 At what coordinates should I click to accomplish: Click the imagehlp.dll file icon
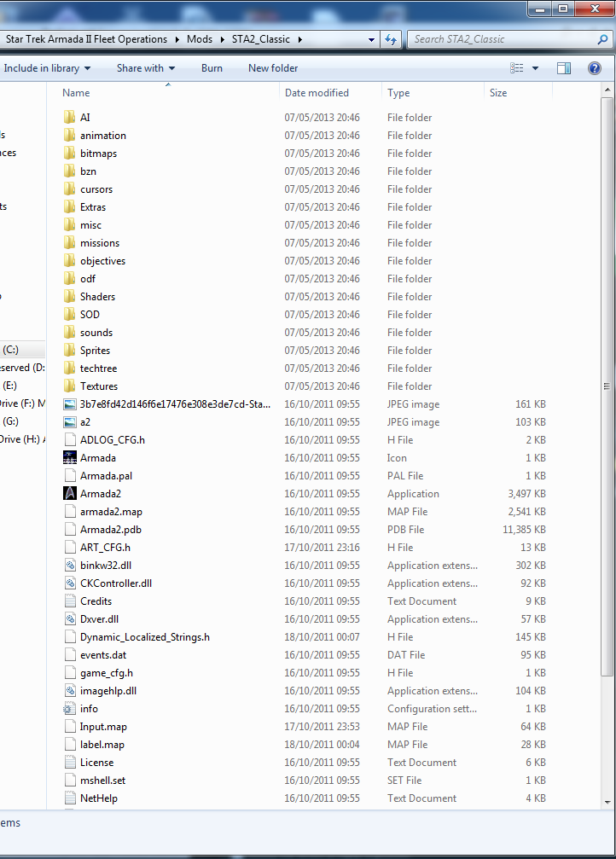coord(70,691)
